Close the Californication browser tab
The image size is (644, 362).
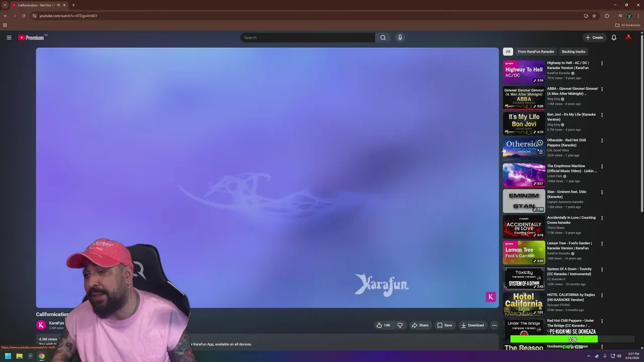64,5
